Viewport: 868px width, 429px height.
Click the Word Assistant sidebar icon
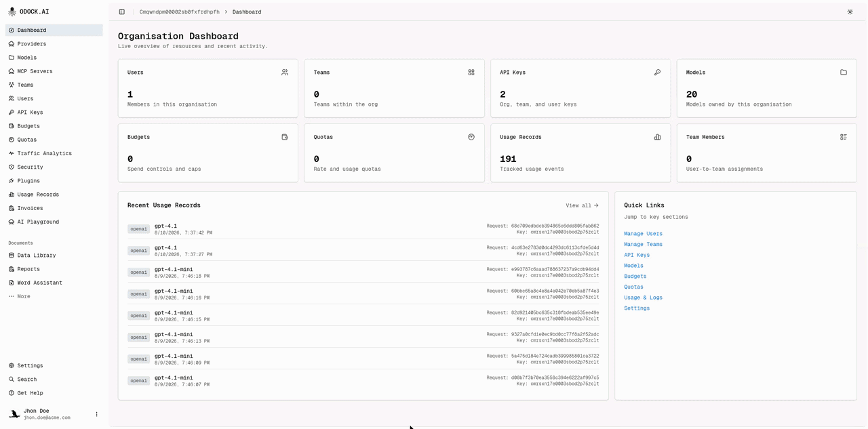click(12, 283)
